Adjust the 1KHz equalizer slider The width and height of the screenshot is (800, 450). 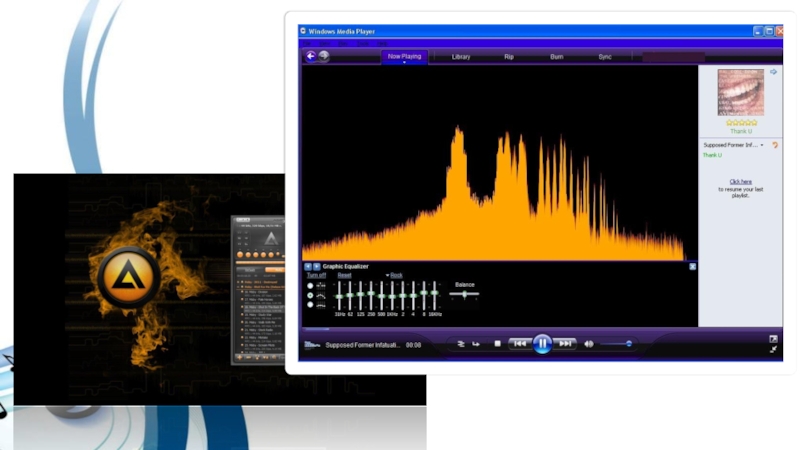click(x=392, y=296)
